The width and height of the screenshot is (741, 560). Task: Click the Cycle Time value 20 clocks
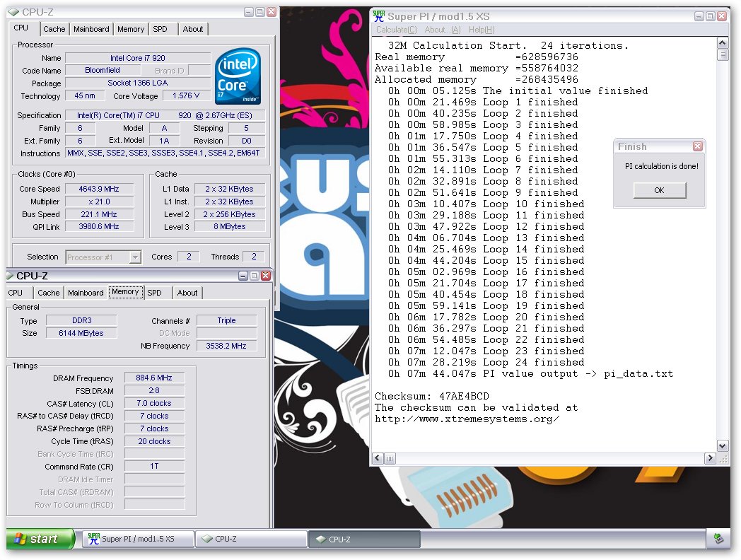(x=154, y=441)
